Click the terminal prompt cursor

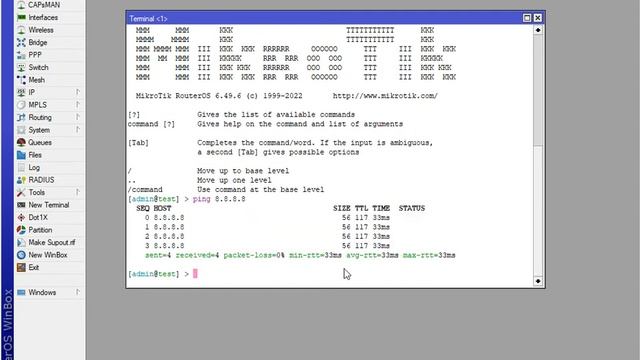pos(195,274)
